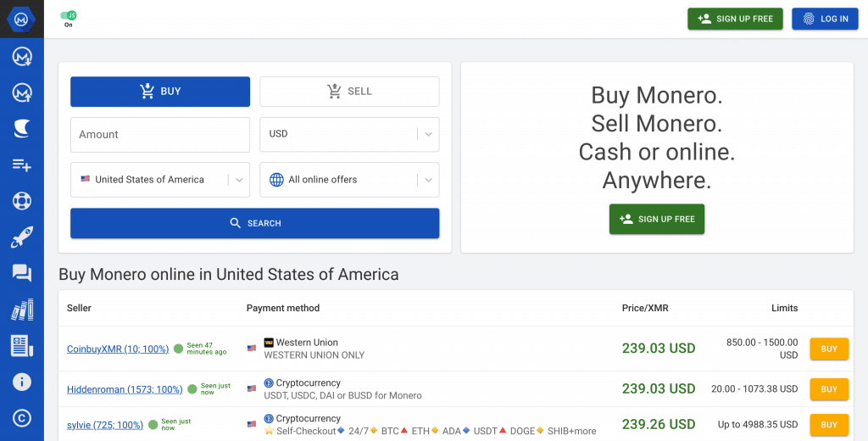Open the chat bubbles sidebar icon
The height and width of the screenshot is (441, 868).
coord(21,273)
